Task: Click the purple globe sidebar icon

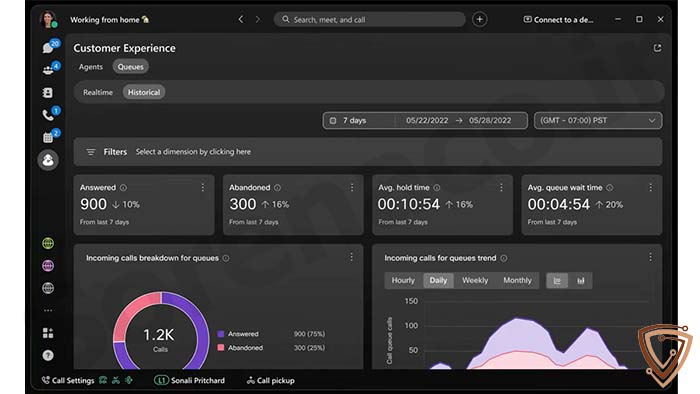Action: tap(48, 265)
